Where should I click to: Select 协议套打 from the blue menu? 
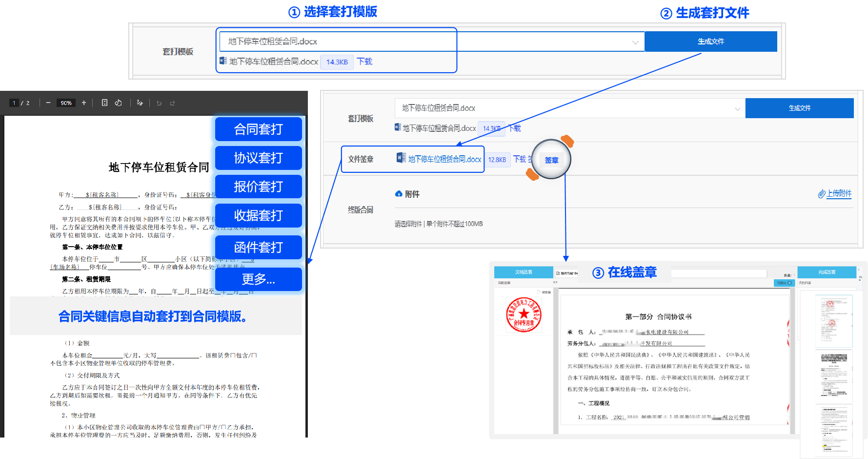coord(258,158)
